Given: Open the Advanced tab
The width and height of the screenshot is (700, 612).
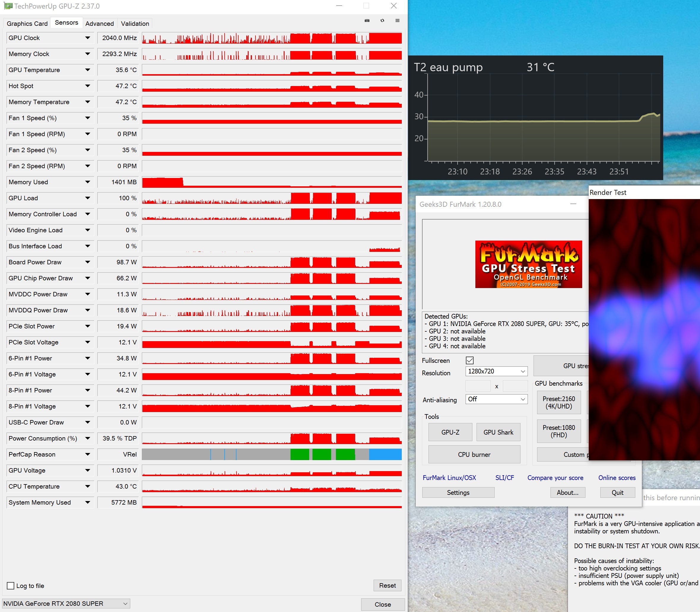Looking at the screenshot, I should click(x=99, y=23).
